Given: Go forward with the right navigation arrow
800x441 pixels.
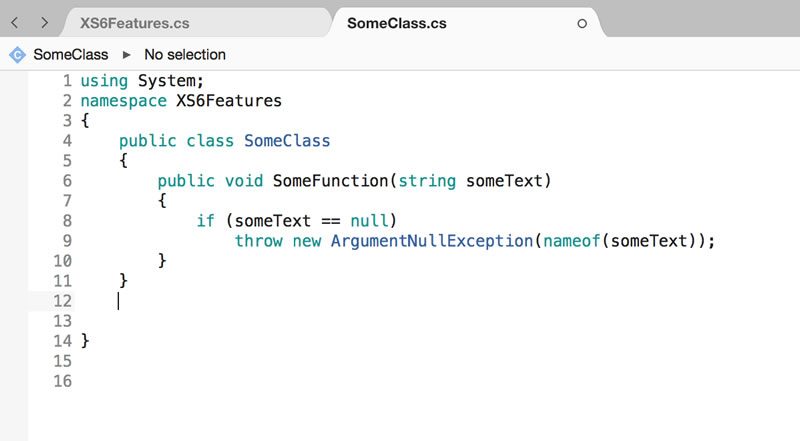Looking at the screenshot, I should (x=45, y=22).
